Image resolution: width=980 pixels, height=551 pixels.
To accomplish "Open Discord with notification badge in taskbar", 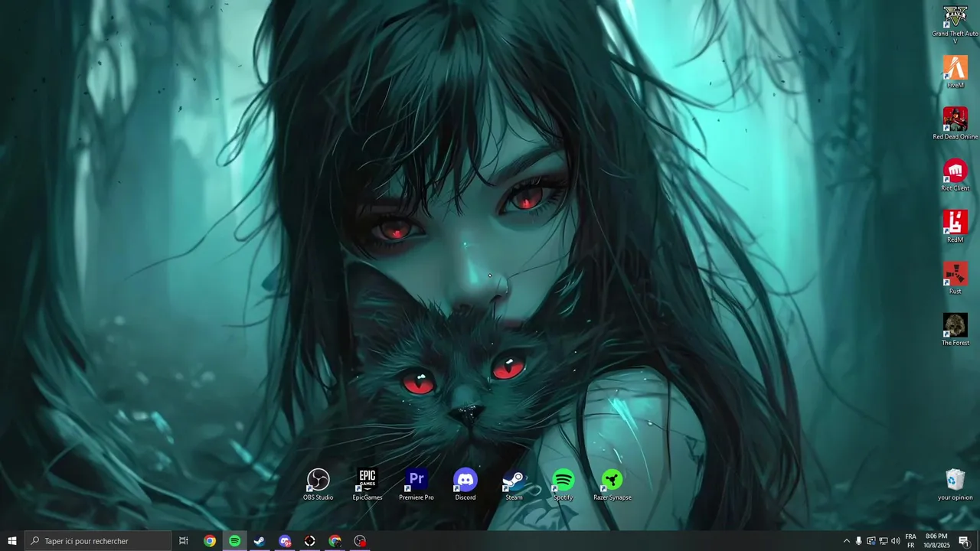I will coord(285,541).
